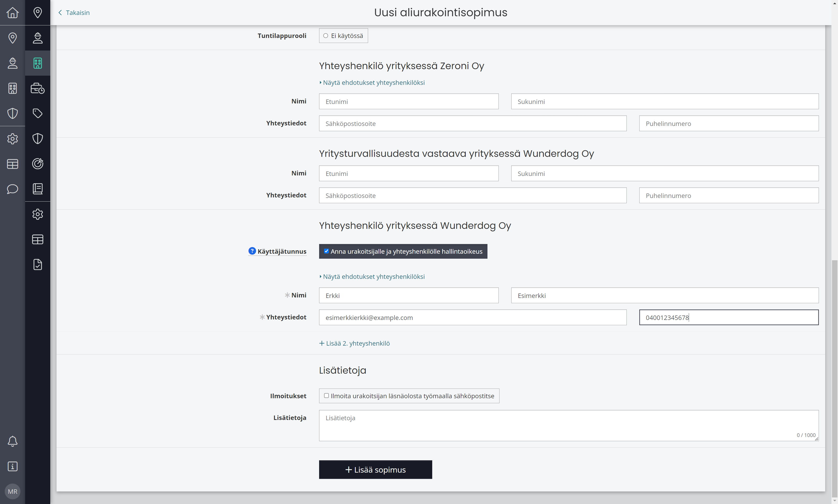Focus Etunimi field for Zeroni Oy contact
Image resolution: width=838 pixels, height=504 pixels.
409,102
